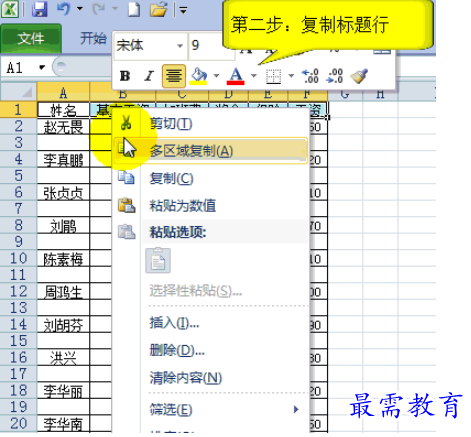Undo the last action
Viewport: 471px width, 437px height.
64,9
